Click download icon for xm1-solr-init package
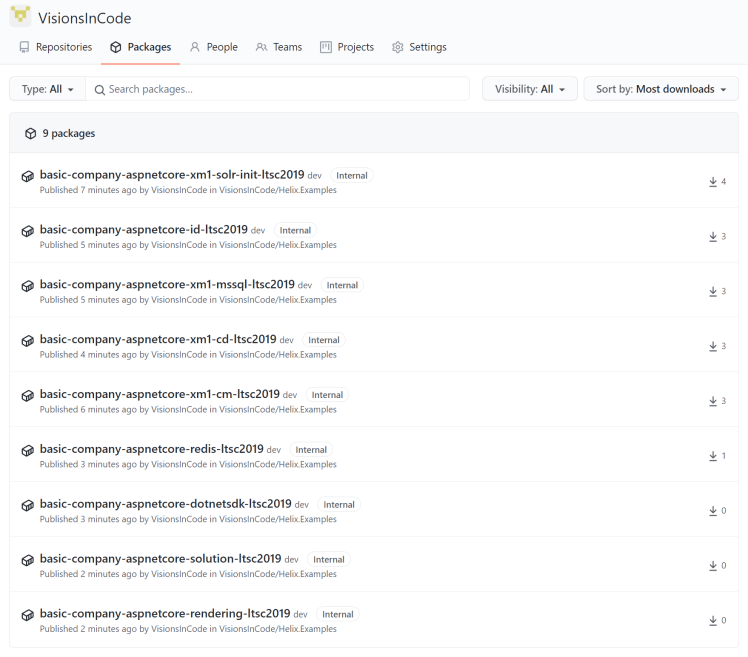 pyautogui.click(x=713, y=182)
